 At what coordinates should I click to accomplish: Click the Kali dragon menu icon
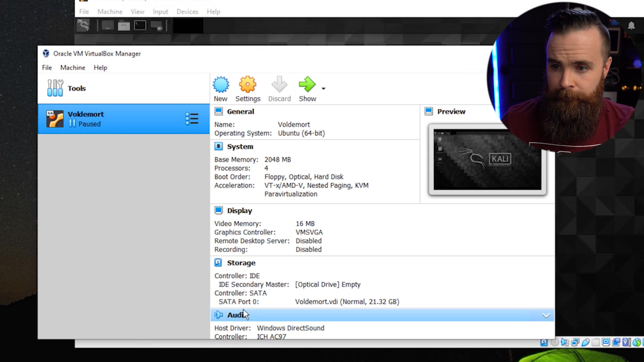point(83,25)
